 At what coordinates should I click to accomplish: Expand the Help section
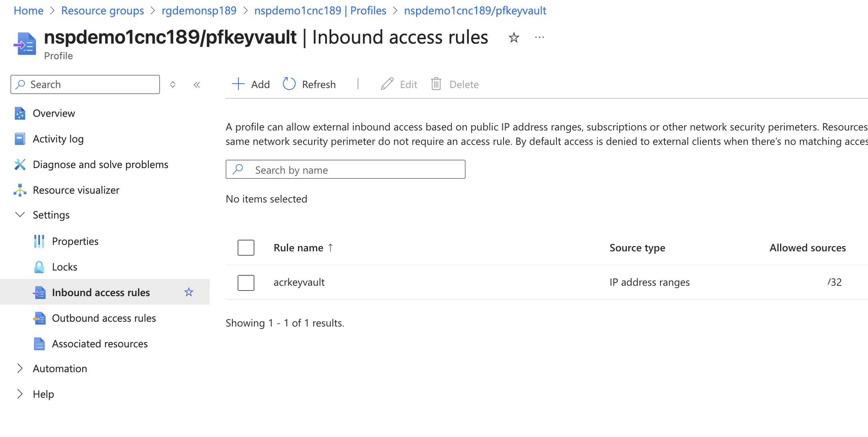point(20,394)
